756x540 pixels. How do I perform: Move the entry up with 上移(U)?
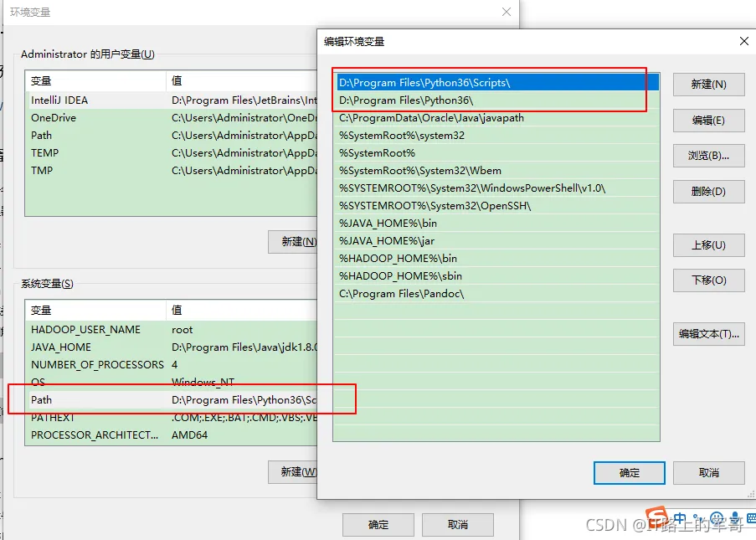[x=708, y=245]
